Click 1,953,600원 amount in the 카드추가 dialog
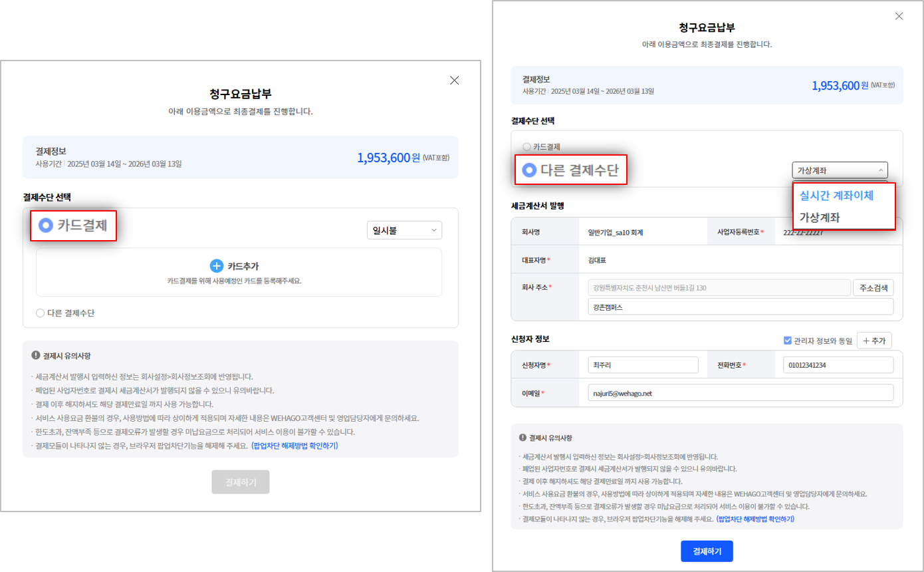 (x=389, y=158)
